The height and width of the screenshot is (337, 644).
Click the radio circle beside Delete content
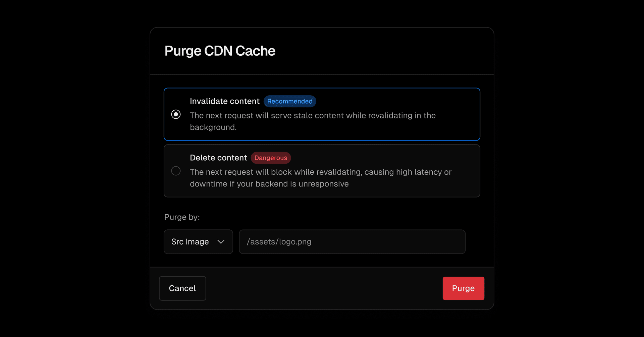[x=176, y=171]
